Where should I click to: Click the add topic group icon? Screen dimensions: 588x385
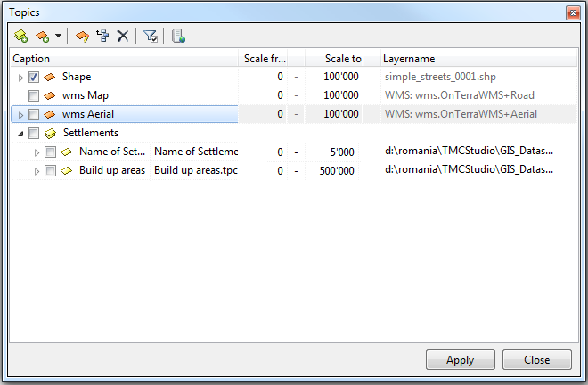[x=21, y=37]
